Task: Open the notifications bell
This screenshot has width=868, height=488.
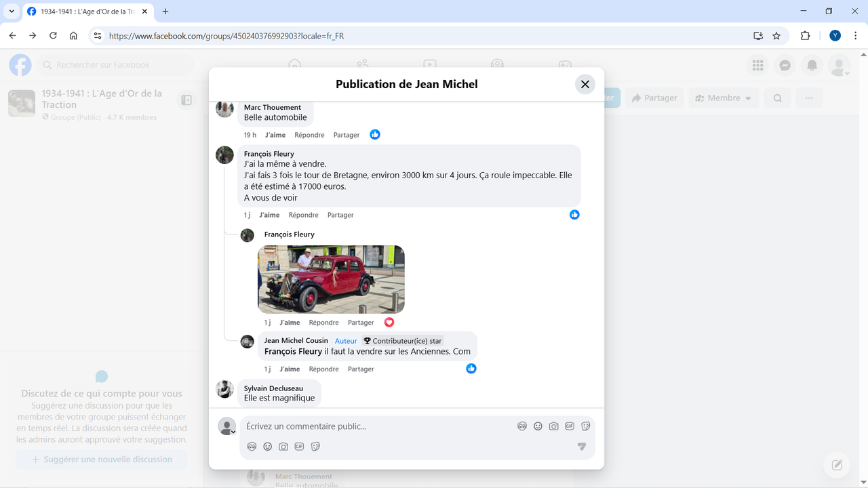Action: pyautogui.click(x=812, y=65)
